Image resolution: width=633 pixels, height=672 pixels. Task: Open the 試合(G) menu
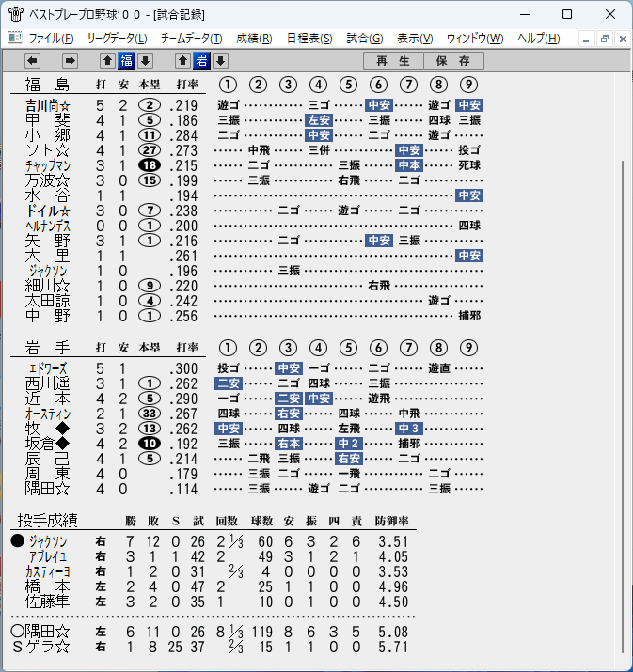click(365, 39)
